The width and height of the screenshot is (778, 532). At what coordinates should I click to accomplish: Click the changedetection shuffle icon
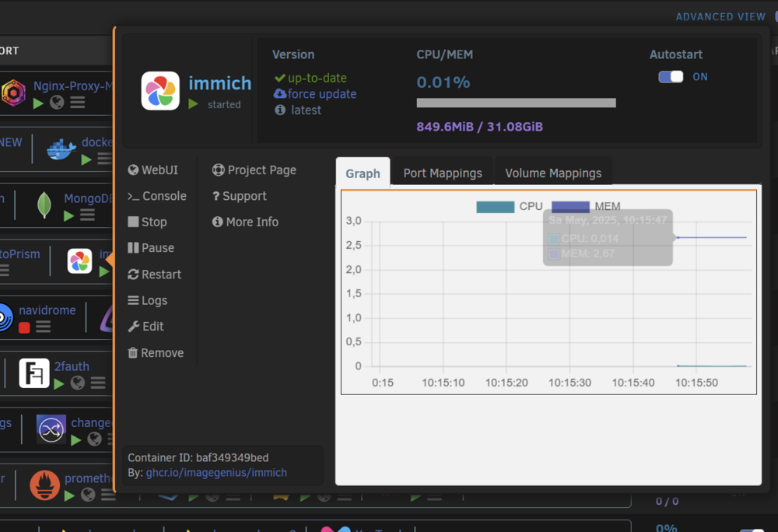tap(51, 429)
